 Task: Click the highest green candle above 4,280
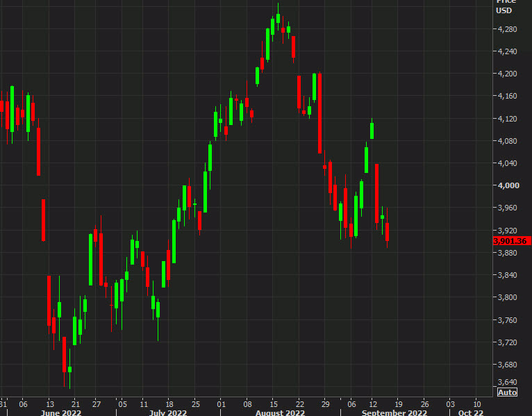[279, 18]
